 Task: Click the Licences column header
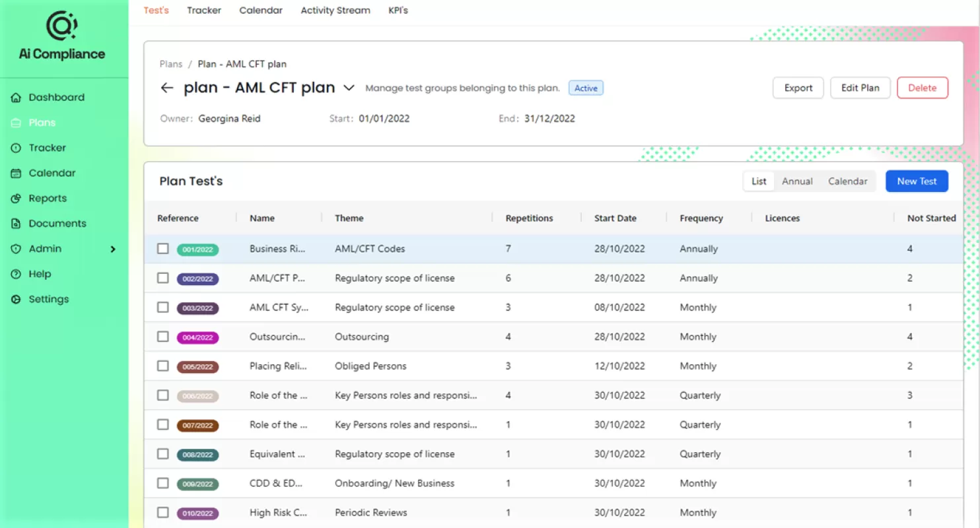click(783, 218)
